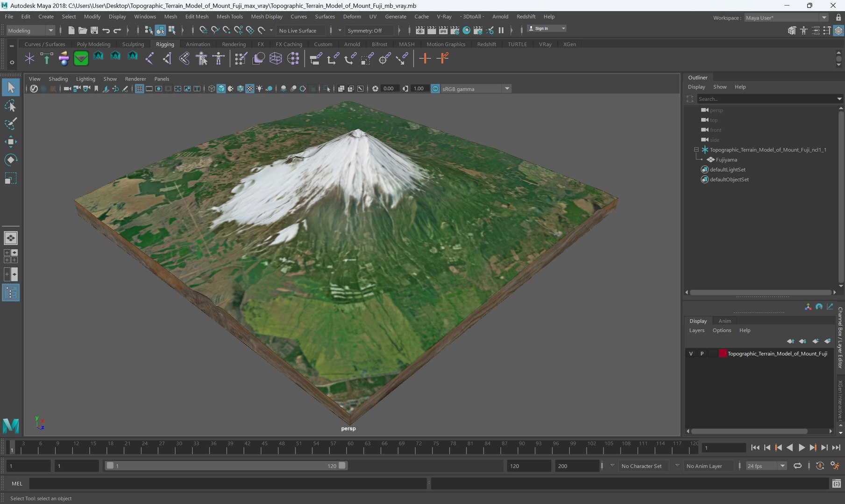The height and width of the screenshot is (504, 845).
Task: Toggle V visibility for Mount Fuji layer
Action: click(x=691, y=354)
